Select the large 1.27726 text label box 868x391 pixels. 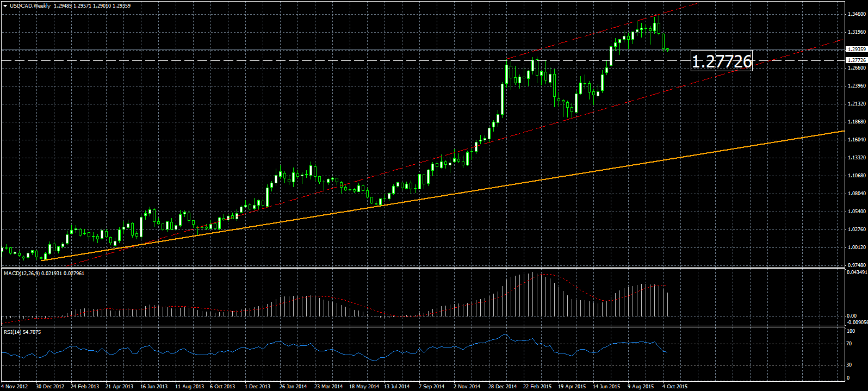click(x=721, y=61)
